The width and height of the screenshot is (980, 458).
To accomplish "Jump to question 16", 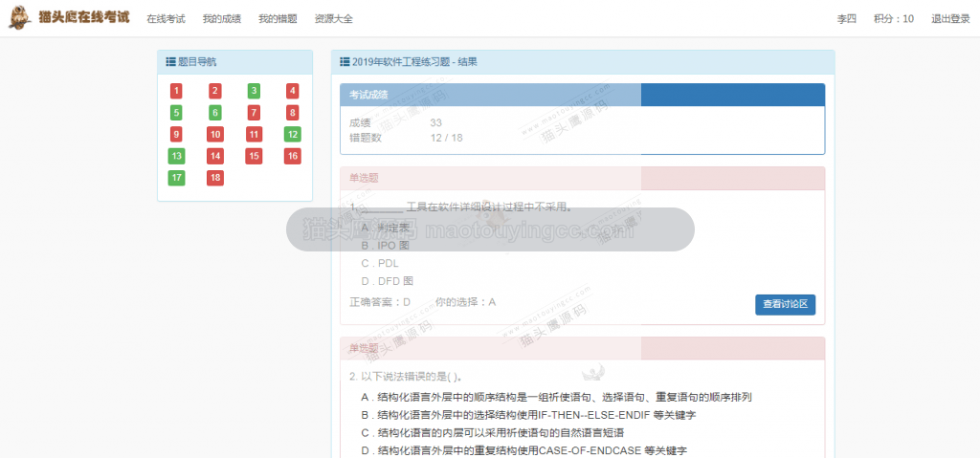I will click(293, 156).
